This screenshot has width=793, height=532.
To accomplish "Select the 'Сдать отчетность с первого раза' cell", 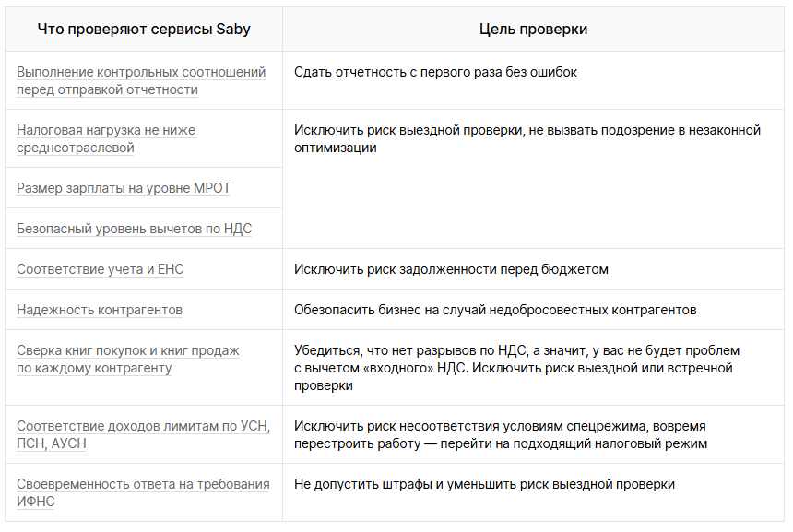I will click(x=533, y=80).
